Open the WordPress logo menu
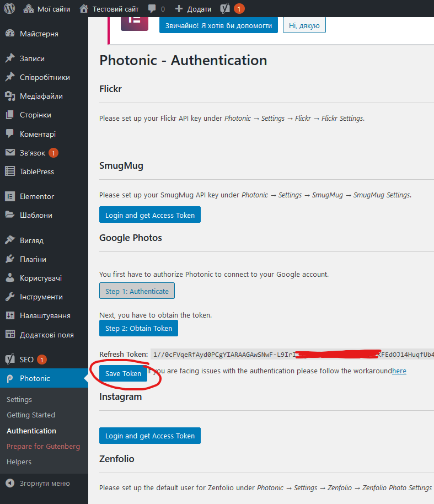Screen dimensions: 434x504 coord(9,8)
